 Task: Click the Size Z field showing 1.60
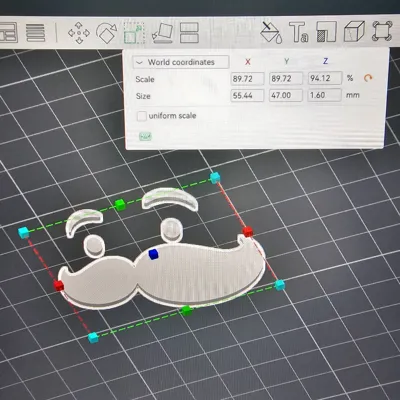pyautogui.click(x=325, y=95)
